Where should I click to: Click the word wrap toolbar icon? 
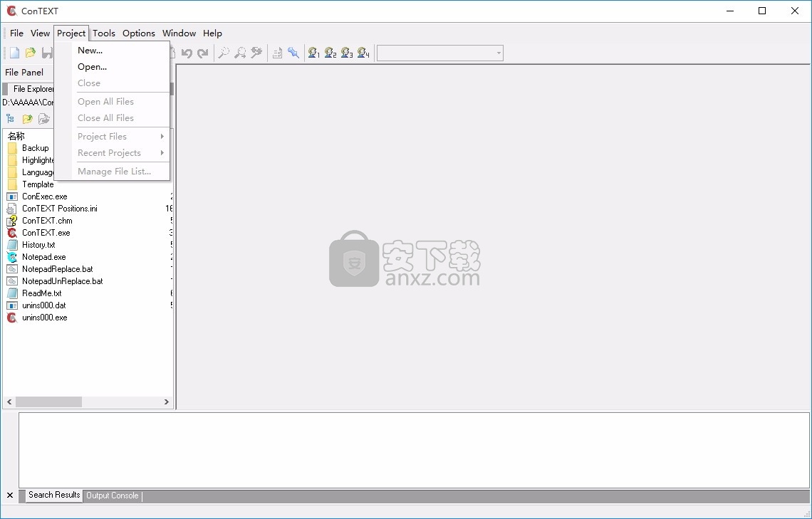pyautogui.click(x=278, y=53)
